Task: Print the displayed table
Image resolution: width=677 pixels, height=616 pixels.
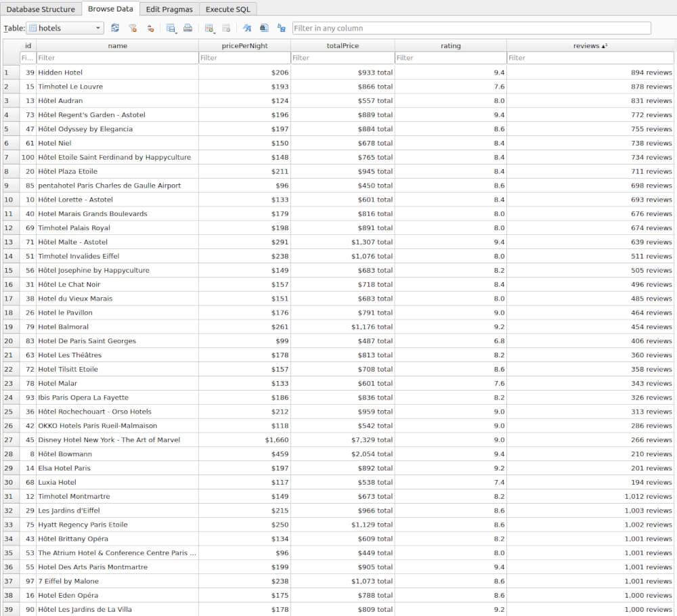Action: point(188,28)
